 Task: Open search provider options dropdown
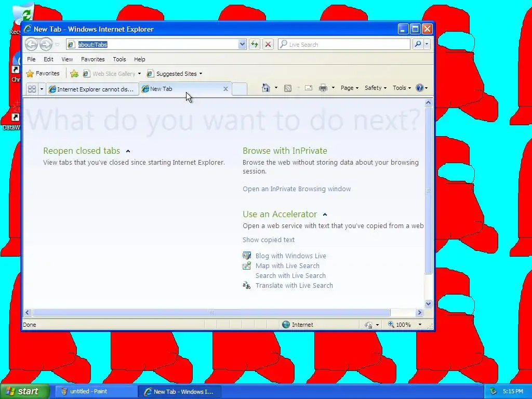[x=427, y=44]
